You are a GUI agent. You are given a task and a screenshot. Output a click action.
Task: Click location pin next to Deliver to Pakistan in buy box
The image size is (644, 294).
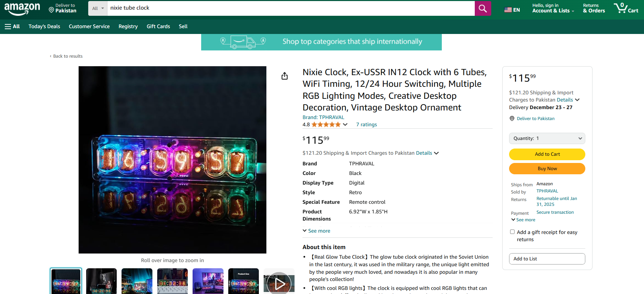coord(512,118)
